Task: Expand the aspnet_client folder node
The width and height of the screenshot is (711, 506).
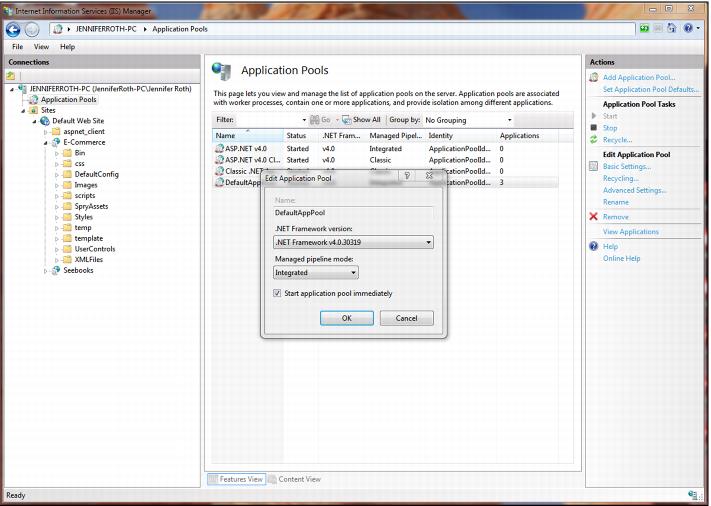Action: click(45, 132)
